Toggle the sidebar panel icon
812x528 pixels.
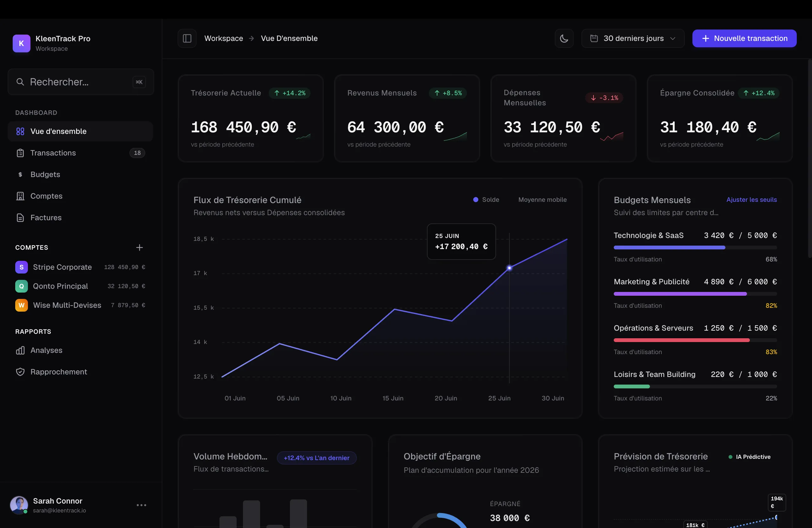(187, 38)
